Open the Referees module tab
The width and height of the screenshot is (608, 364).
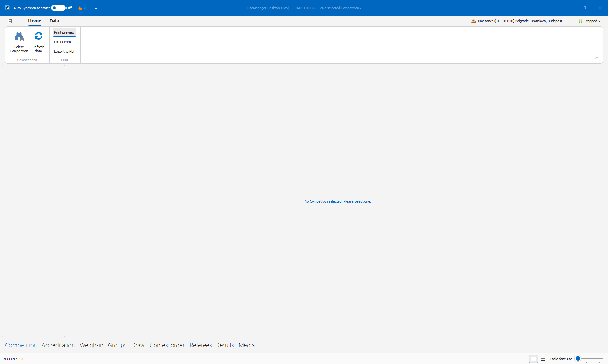201,345
